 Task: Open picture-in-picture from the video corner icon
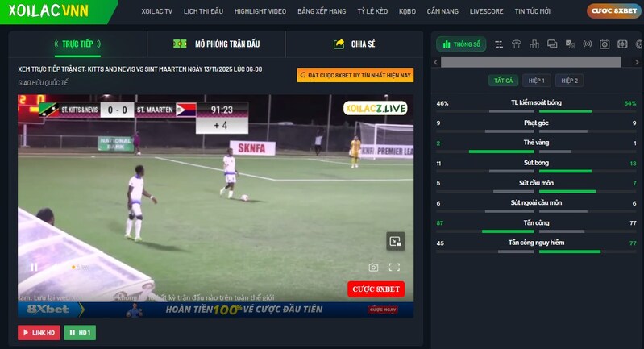[396, 241]
